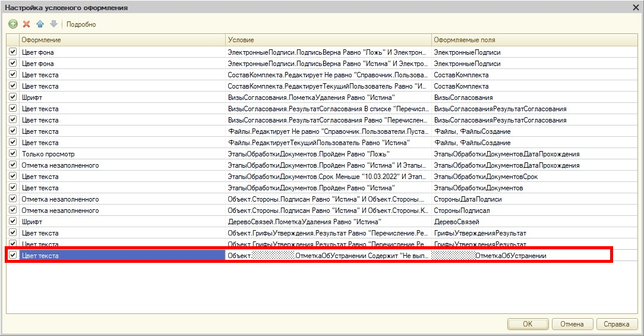Select the Шрифт cell in the ДеревоСвязей row

(122, 222)
